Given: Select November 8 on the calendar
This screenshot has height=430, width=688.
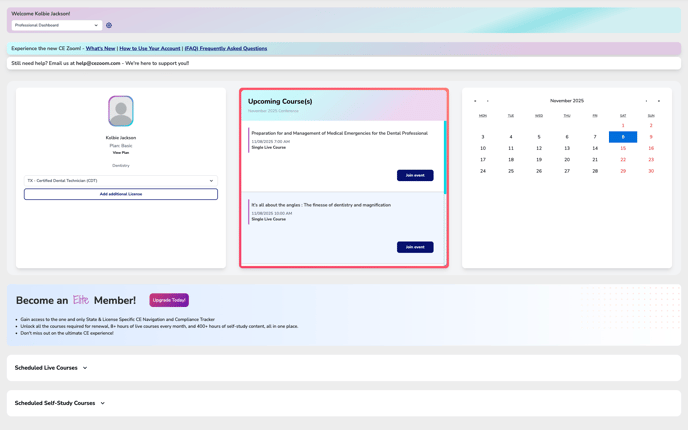Looking at the screenshot, I should tap(622, 137).
